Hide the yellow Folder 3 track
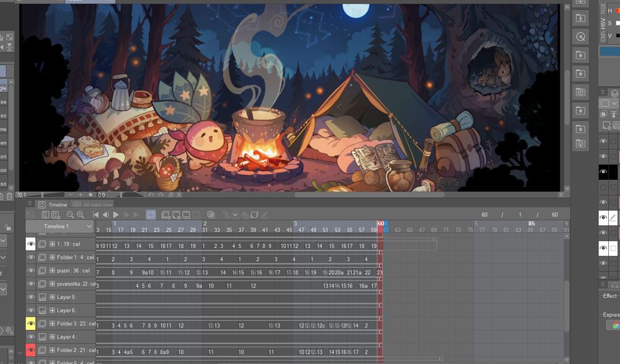620x364 pixels. tap(31, 324)
